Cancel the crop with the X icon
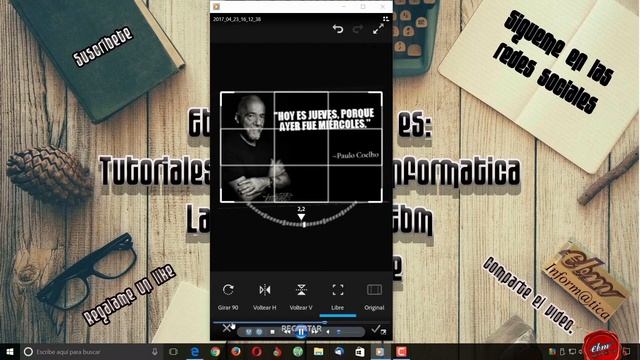This screenshot has width=640, height=360. 227,328
